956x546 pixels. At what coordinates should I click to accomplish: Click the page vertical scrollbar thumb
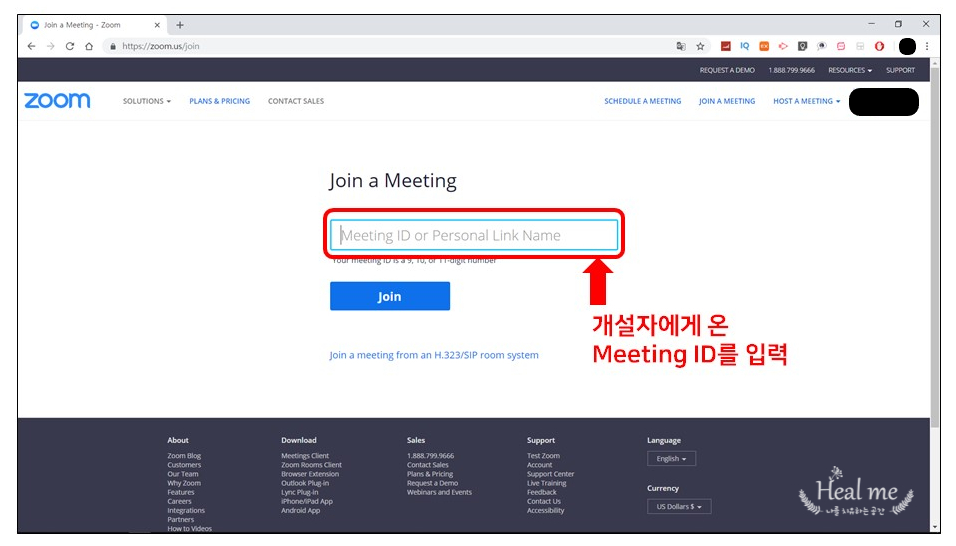point(935,247)
